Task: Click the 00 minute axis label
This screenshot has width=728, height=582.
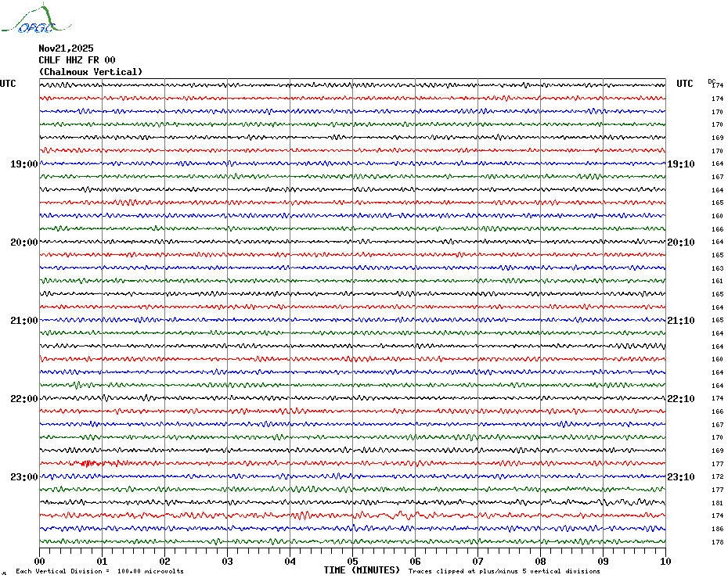Action: point(39,561)
